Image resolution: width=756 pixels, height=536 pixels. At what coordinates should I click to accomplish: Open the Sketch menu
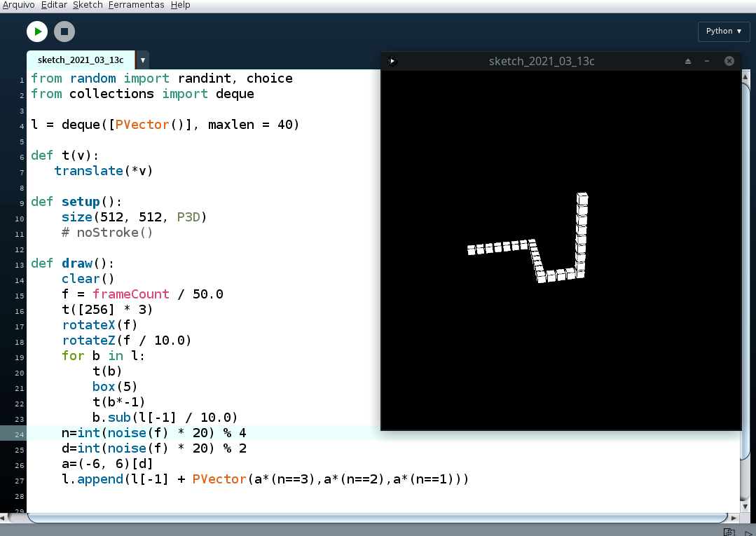pos(88,5)
